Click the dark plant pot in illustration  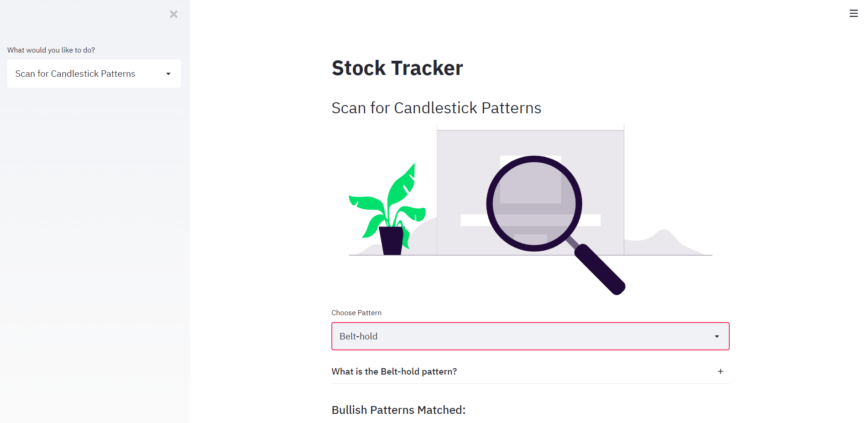tap(392, 241)
